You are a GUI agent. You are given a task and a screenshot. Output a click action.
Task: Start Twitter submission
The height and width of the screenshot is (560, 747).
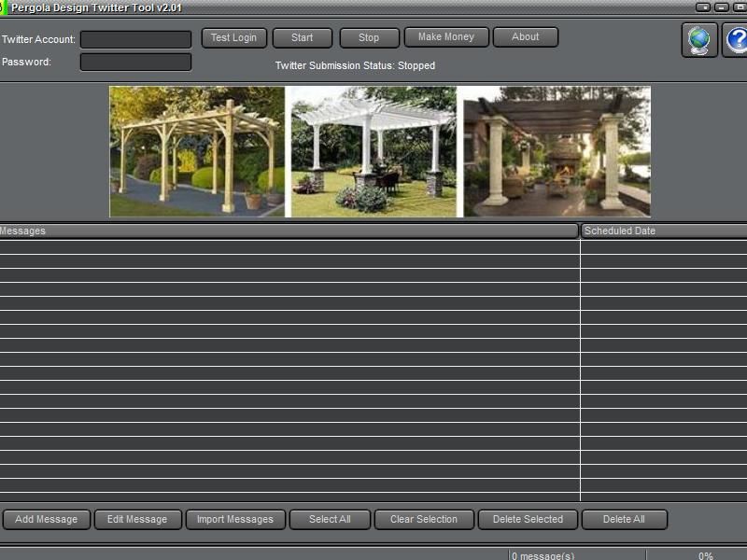(x=302, y=37)
